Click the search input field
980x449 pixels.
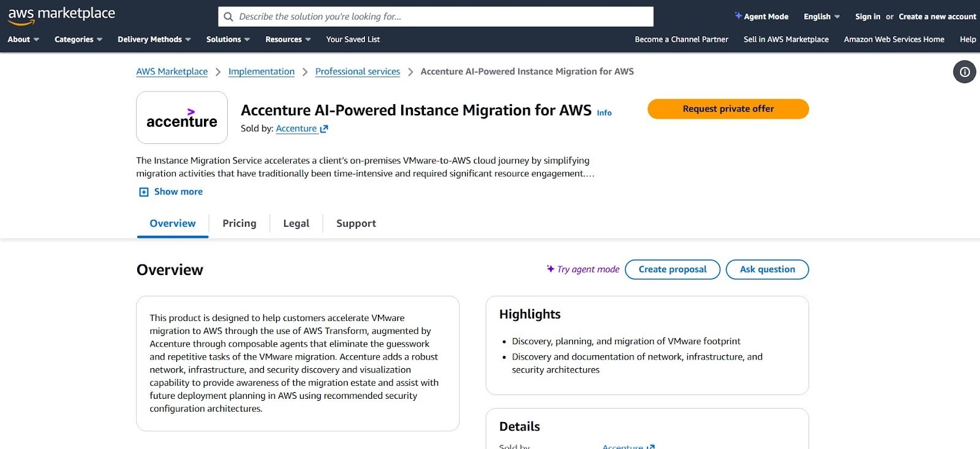pyautogui.click(x=435, y=17)
